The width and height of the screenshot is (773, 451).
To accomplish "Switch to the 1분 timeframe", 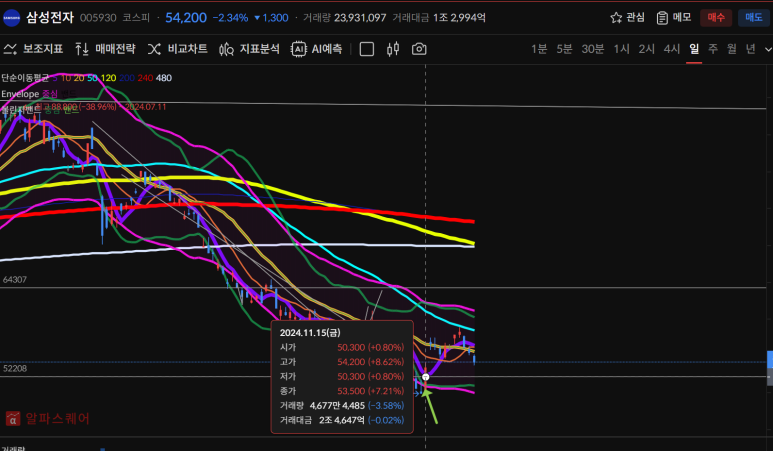I will 539,49.
